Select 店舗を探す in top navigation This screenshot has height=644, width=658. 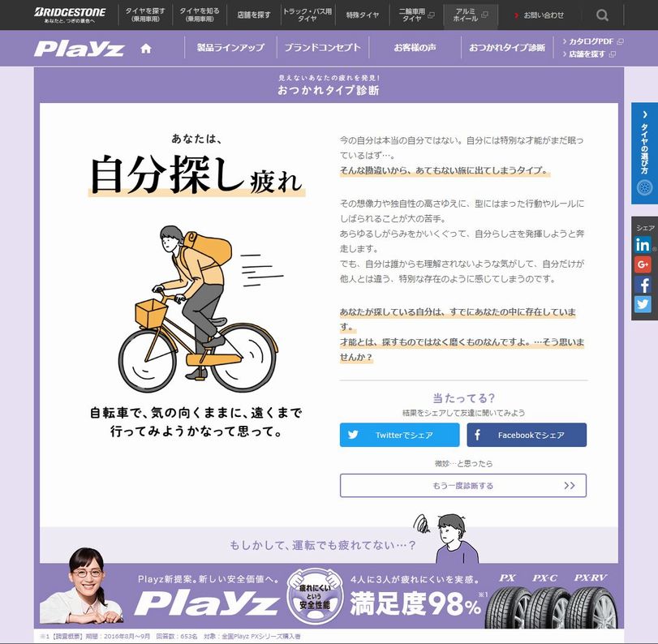253,15
